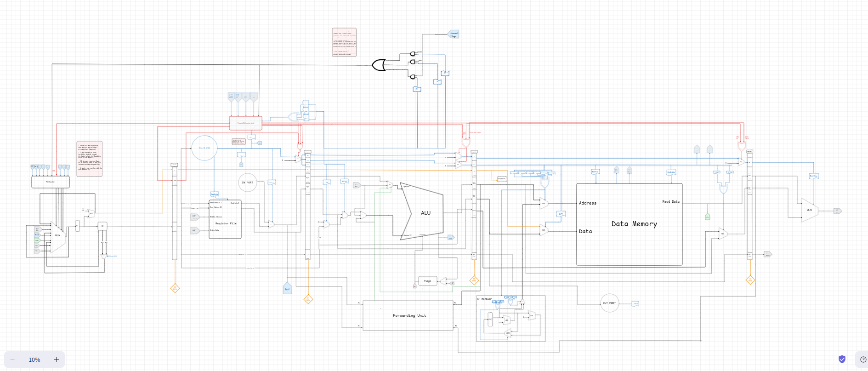This screenshot has height=371, width=868.
Task: Select the gray output tag after the write-back MUX
Action: pos(838,211)
